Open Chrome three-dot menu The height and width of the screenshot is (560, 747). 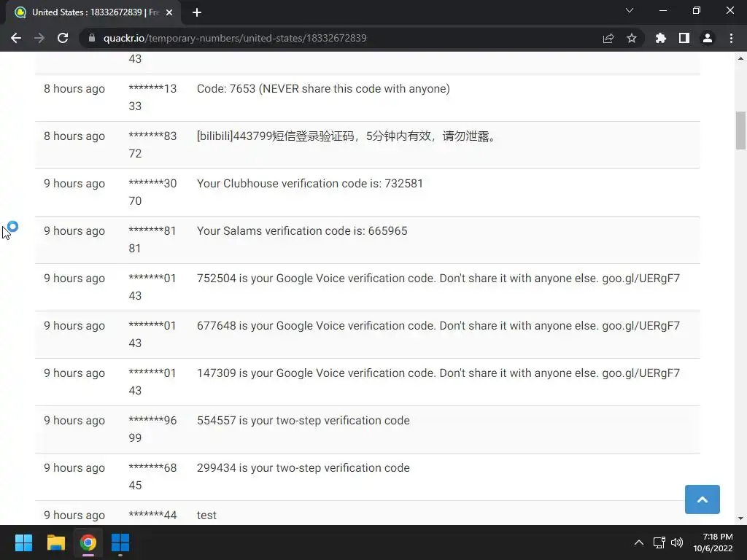point(731,38)
